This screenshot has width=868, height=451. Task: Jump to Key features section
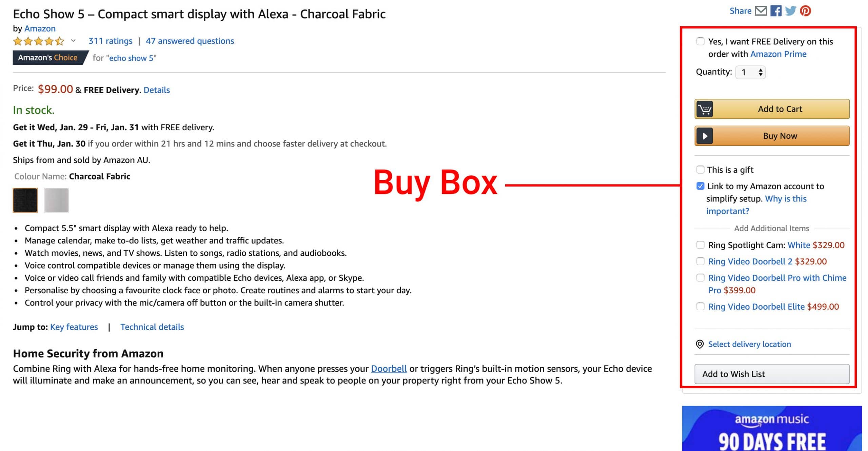tap(74, 327)
